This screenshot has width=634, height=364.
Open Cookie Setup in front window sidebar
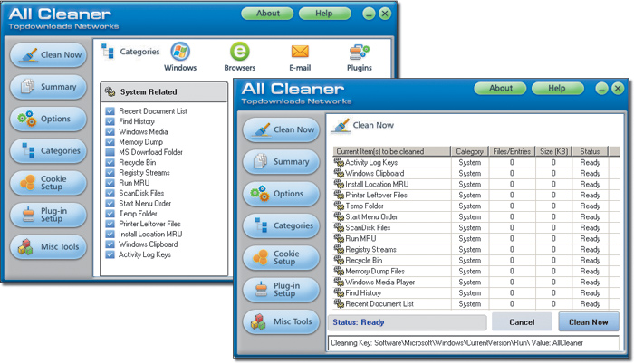coord(282,258)
